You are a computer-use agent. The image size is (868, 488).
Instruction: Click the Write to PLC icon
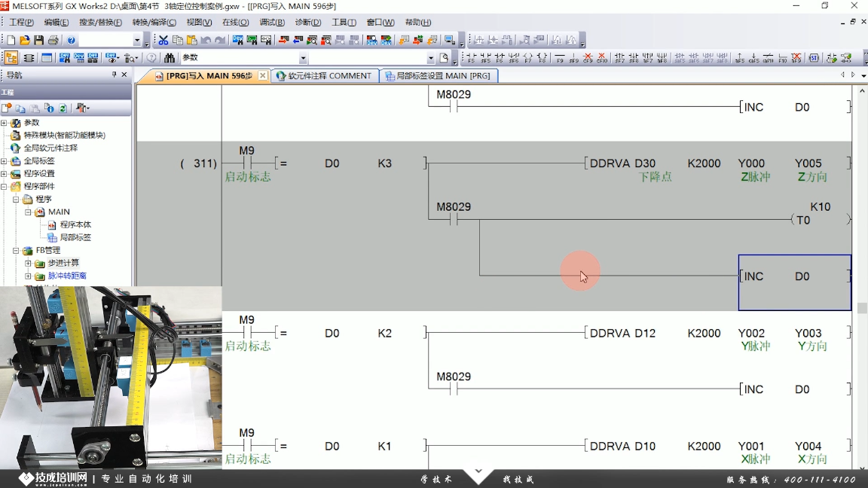point(284,40)
